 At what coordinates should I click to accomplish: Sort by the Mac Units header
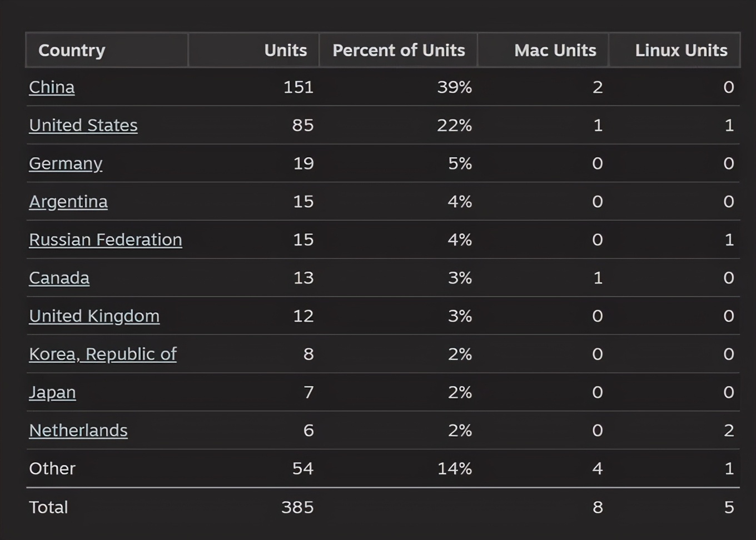555,51
